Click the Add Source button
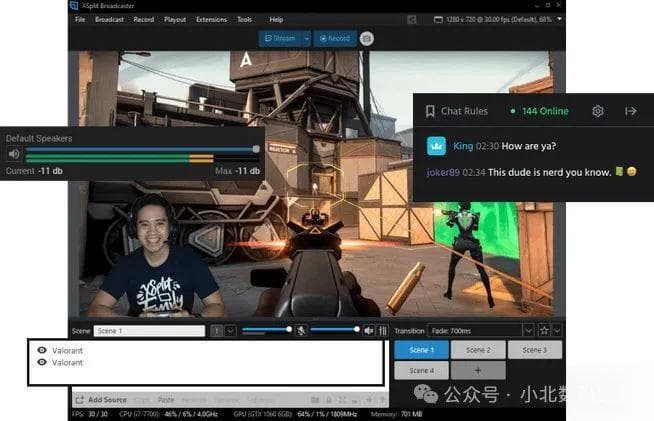This screenshot has height=421, width=654. tap(101, 400)
